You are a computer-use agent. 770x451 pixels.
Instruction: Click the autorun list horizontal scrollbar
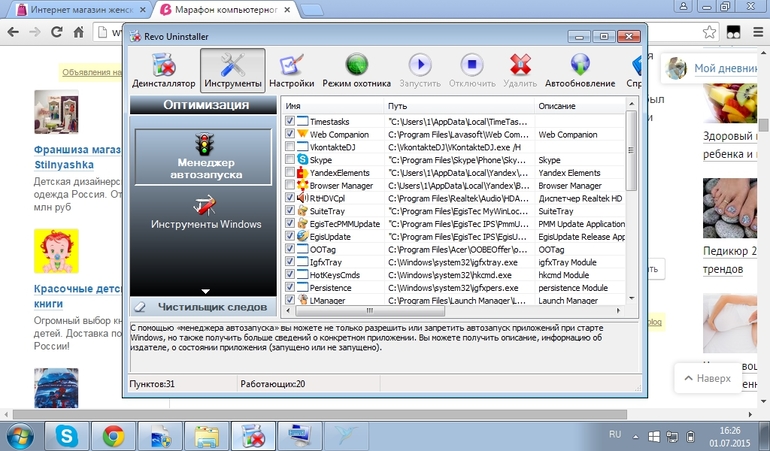pyautogui.click(x=370, y=310)
